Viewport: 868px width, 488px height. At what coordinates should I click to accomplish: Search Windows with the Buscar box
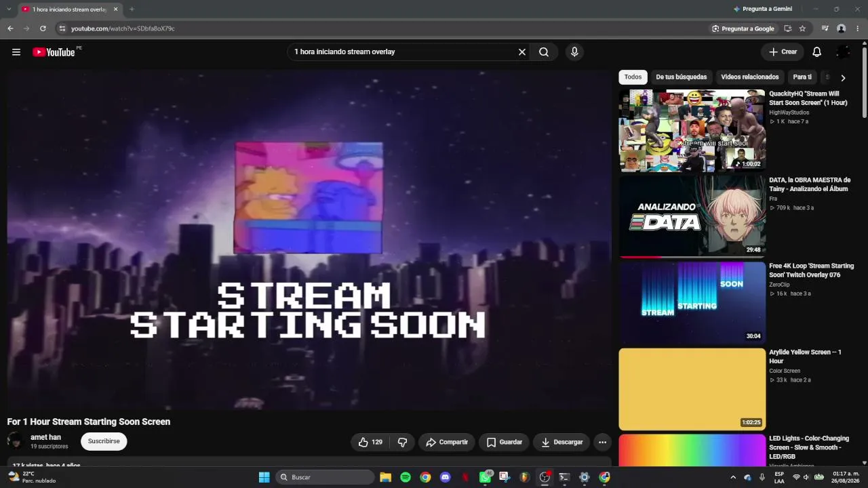[325, 477]
